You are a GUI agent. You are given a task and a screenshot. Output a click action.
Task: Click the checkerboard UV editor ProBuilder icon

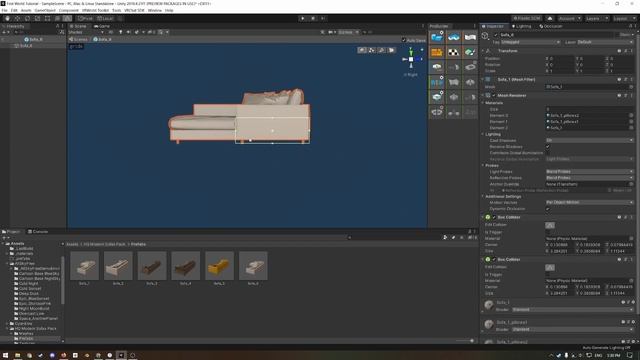453,52
